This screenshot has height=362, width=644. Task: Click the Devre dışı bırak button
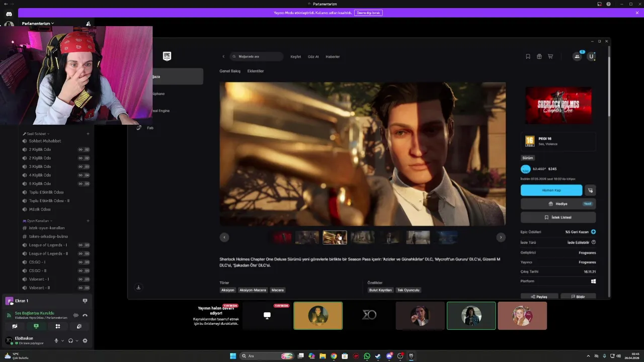pyautogui.click(x=368, y=13)
